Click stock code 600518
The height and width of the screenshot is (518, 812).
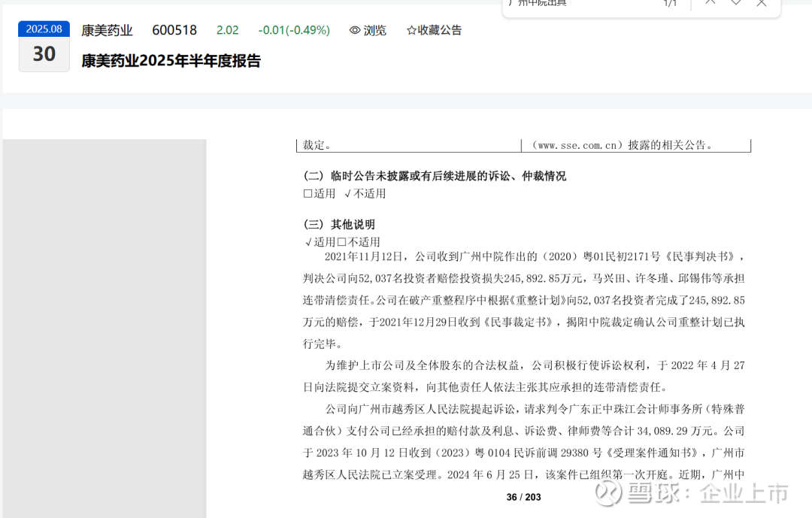[174, 31]
